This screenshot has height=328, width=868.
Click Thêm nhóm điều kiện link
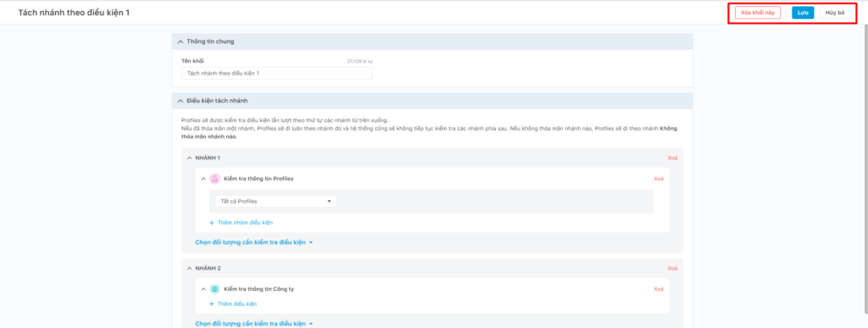(245, 222)
